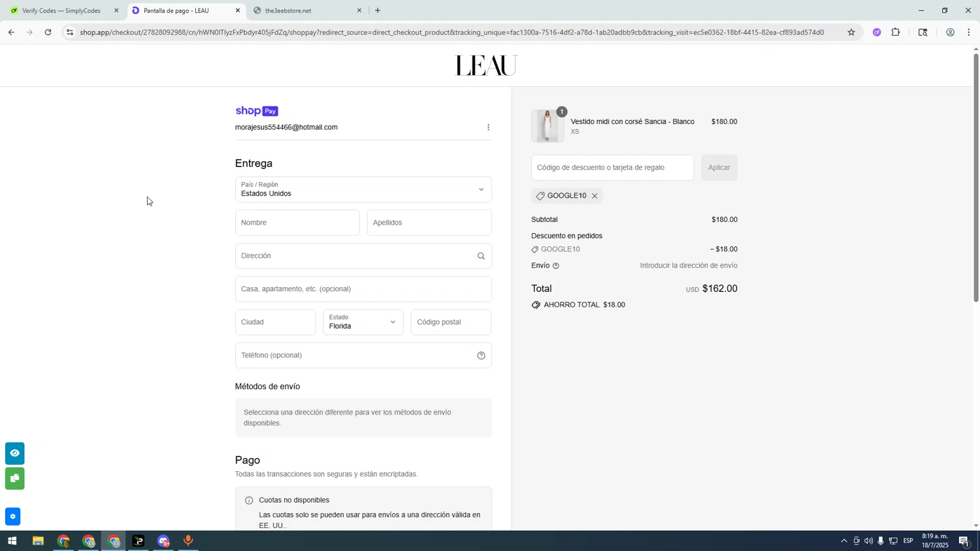This screenshot has height=551, width=980.
Task: Open the microphone app in the taskbar
Action: 188,541
